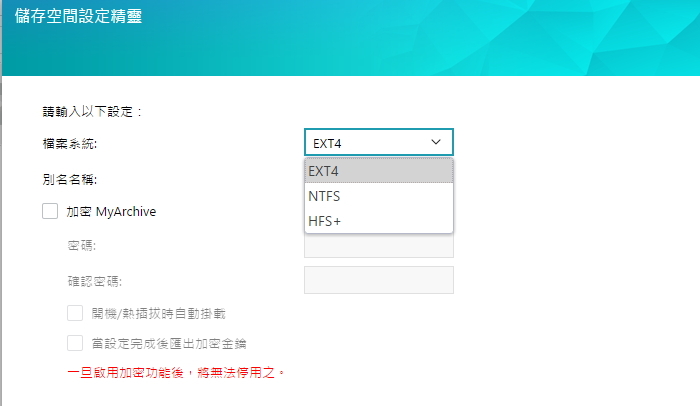Select EXT4 from the dropdown list
700x406 pixels.
pyautogui.click(x=378, y=171)
